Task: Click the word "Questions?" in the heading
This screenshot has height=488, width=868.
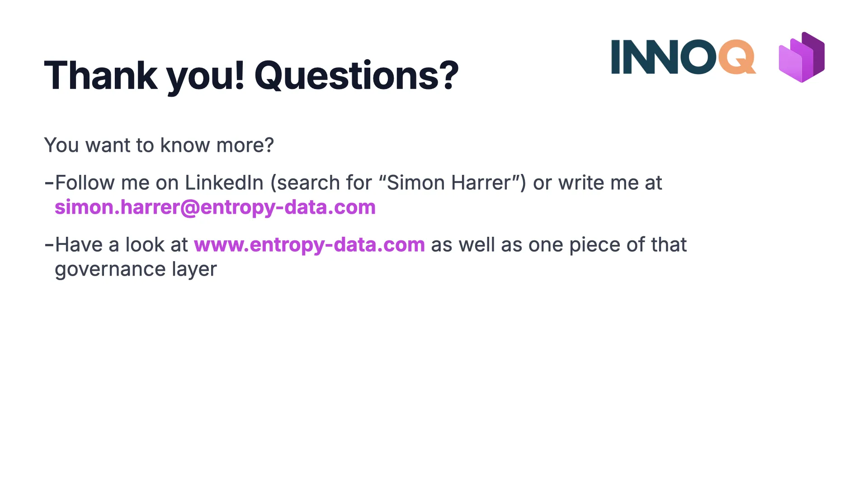Action: [x=356, y=75]
